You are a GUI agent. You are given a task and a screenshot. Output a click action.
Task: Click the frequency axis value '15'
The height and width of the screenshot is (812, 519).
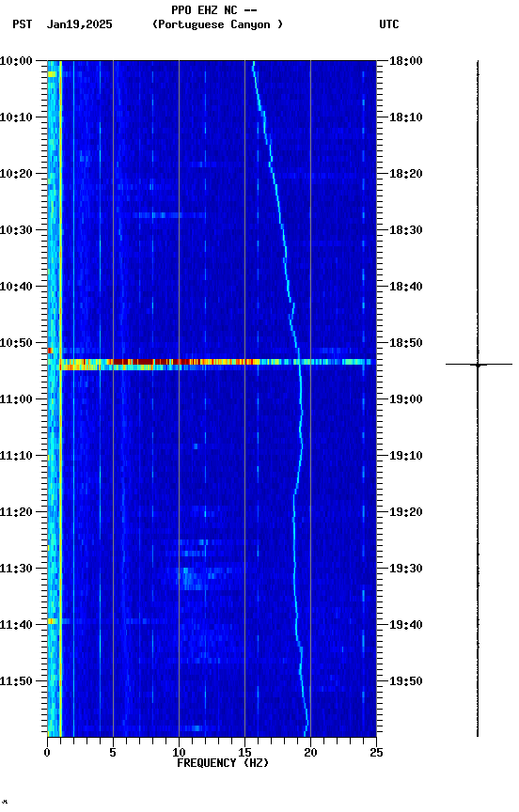pos(244,753)
